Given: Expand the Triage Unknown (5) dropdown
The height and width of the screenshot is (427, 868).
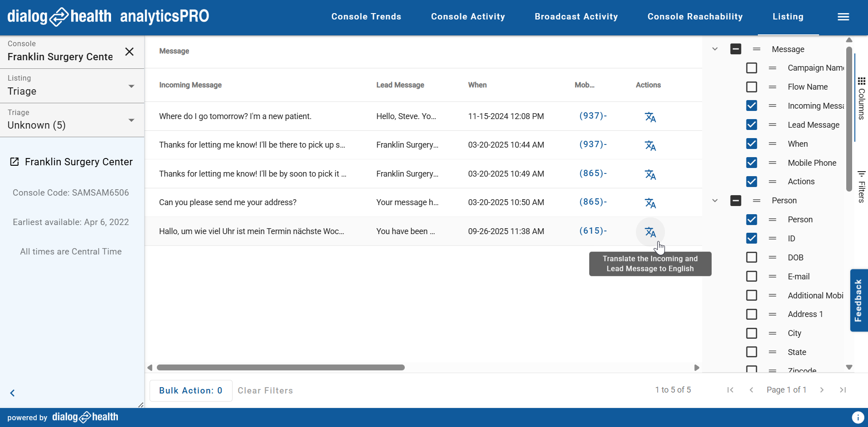Looking at the screenshot, I should [x=72, y=120].
